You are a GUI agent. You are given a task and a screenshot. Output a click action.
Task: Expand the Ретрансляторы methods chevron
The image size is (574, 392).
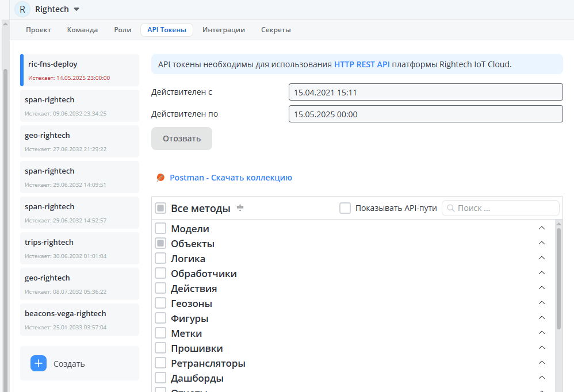pos(542,363)
